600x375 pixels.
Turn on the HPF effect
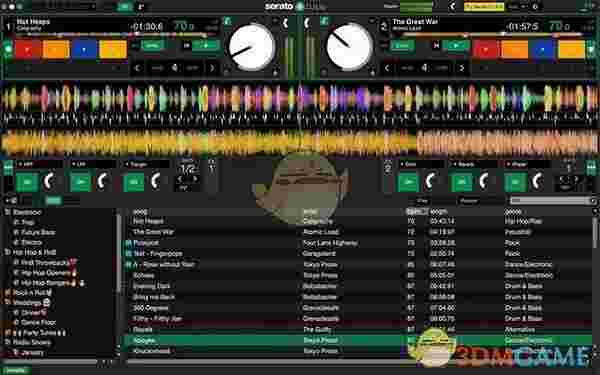tap(27, 182)
